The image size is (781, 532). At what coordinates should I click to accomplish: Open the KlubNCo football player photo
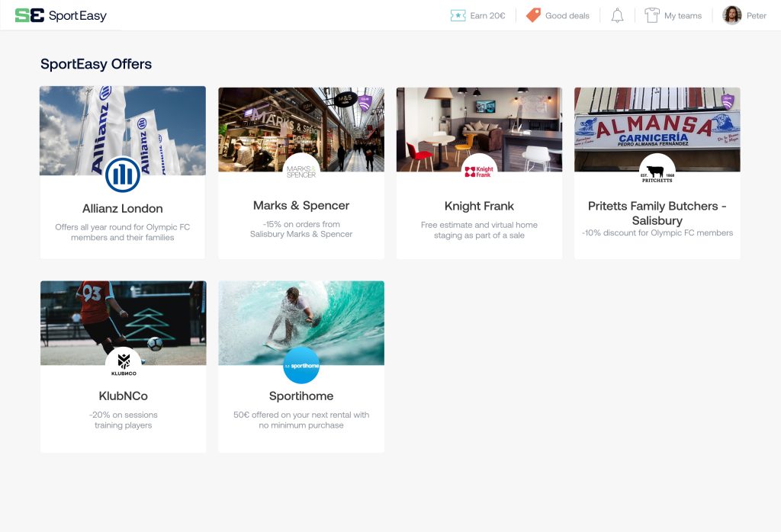point(123,323)
